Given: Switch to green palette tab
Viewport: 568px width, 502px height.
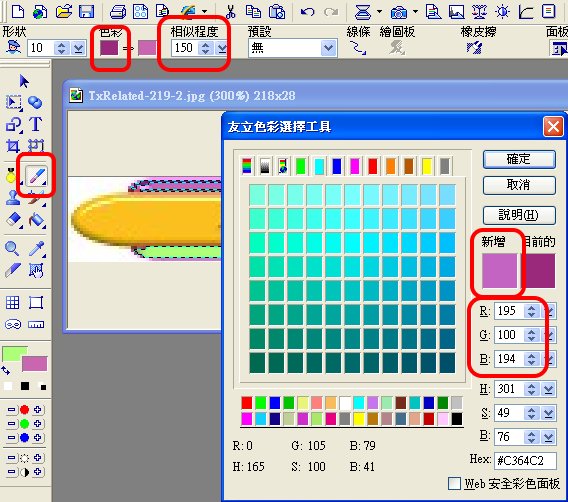Looking at the screenshot, I should [301, 166].
